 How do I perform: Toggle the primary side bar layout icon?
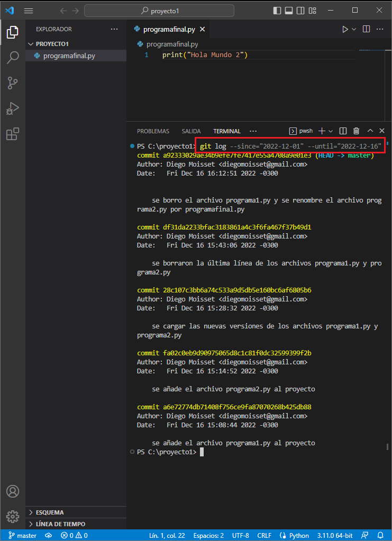pos(277,11)
